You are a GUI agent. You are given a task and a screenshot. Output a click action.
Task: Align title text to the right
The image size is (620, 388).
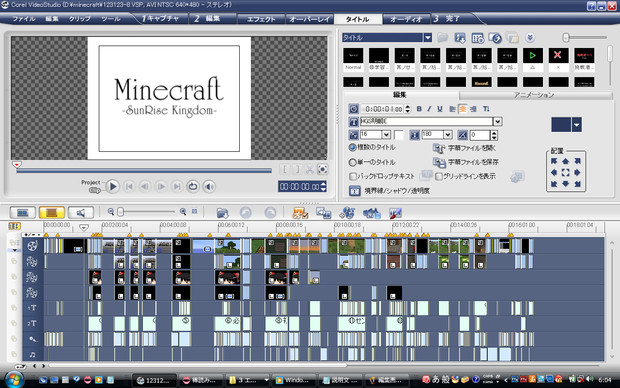tap(473, 109)
